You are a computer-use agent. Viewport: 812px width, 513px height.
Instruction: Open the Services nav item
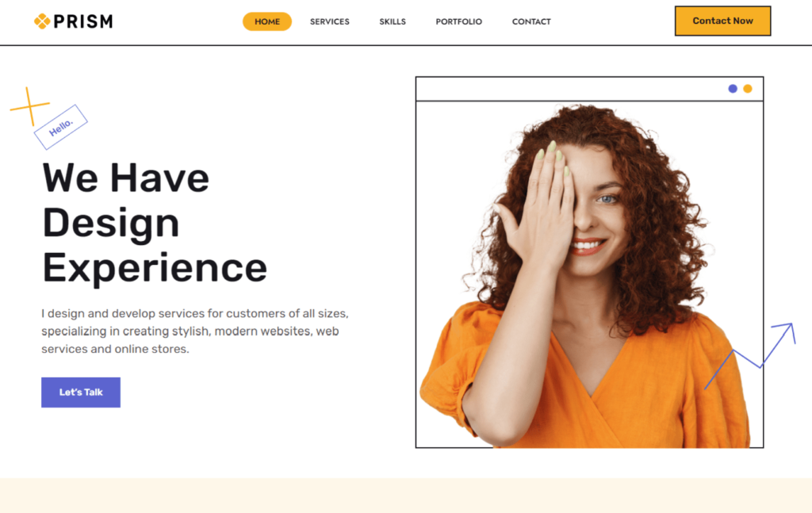(x=330, y=21)
